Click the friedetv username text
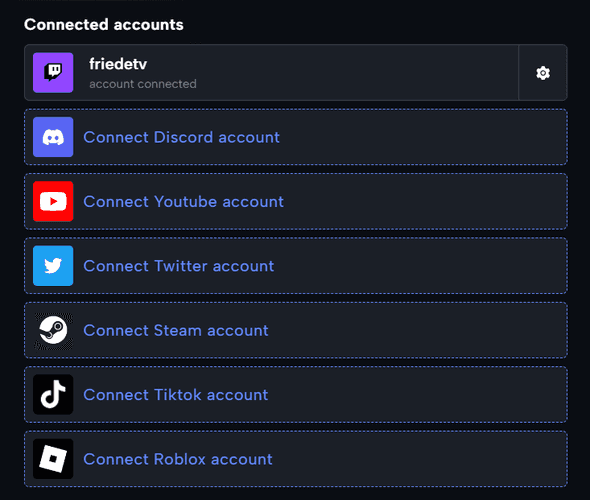Screen dimensions: 590x500 [118, 64]
